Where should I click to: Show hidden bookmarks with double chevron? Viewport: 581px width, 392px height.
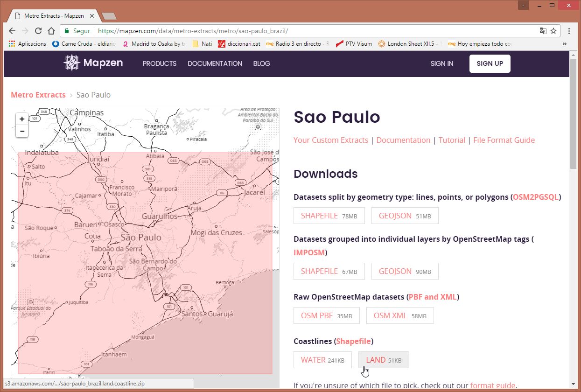564,44
